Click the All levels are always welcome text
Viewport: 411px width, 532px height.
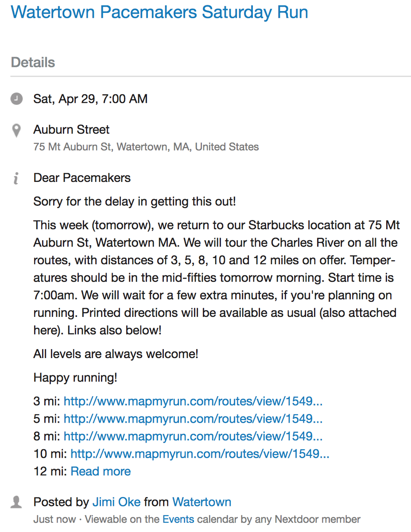click(116, 354)
